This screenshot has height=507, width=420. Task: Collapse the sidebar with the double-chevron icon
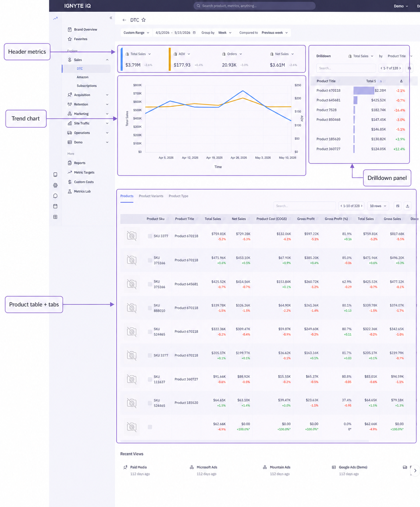click(111, 18)
